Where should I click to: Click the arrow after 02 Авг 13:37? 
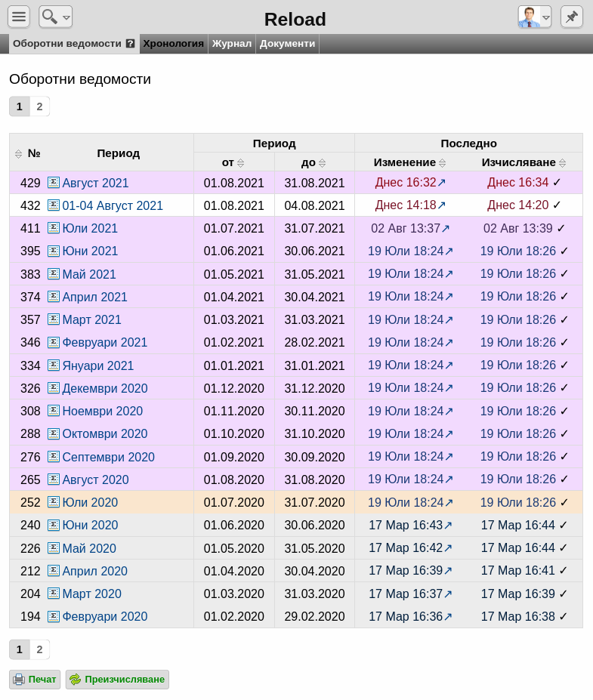pyautogui.click(x=446, y=229)
